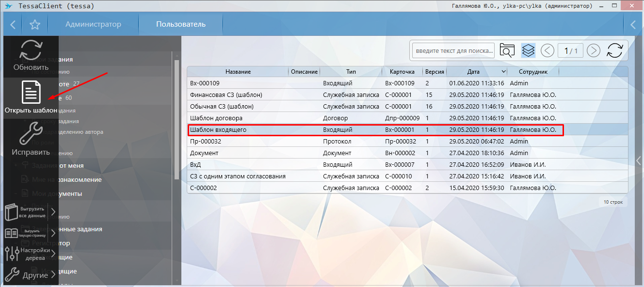Open template via Открыть шаблон icon

31,93
